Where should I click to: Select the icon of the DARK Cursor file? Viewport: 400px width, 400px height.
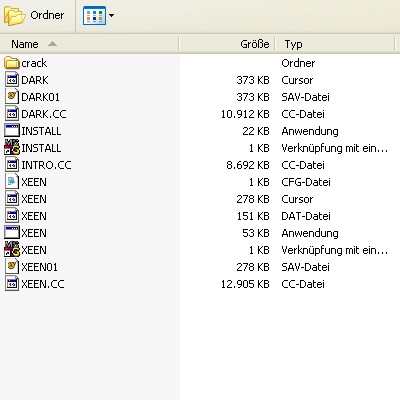pyautogui.click(x=12, y=80)
